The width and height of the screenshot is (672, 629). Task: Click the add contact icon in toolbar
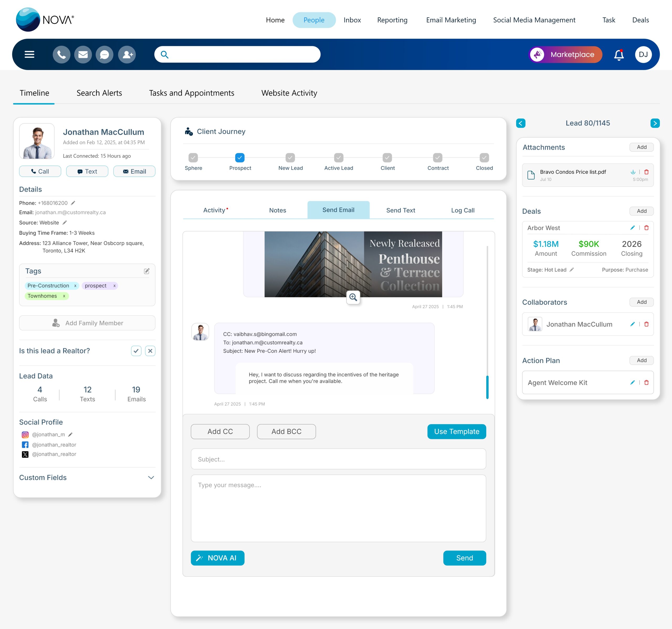pyautogui.click(x=127, y=54)
